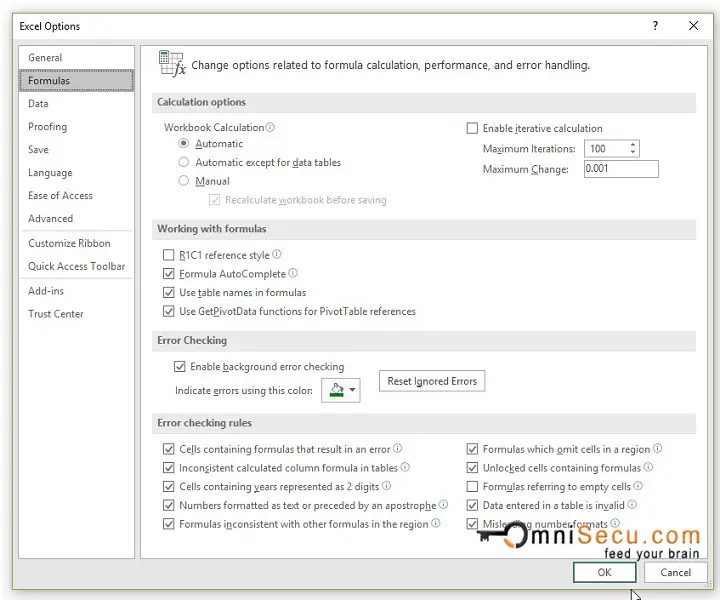Open the Language category
This screenshot has width=720, height=600.
click(x=76, y=173)
